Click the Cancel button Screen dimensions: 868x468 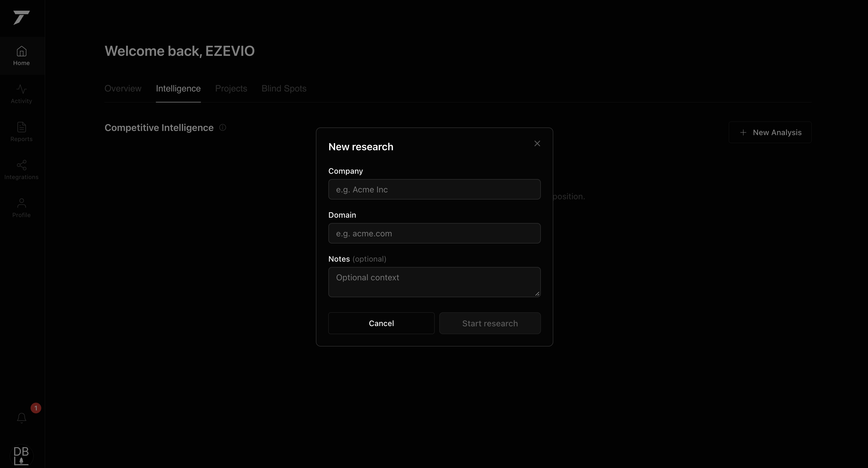coord(381,323)
